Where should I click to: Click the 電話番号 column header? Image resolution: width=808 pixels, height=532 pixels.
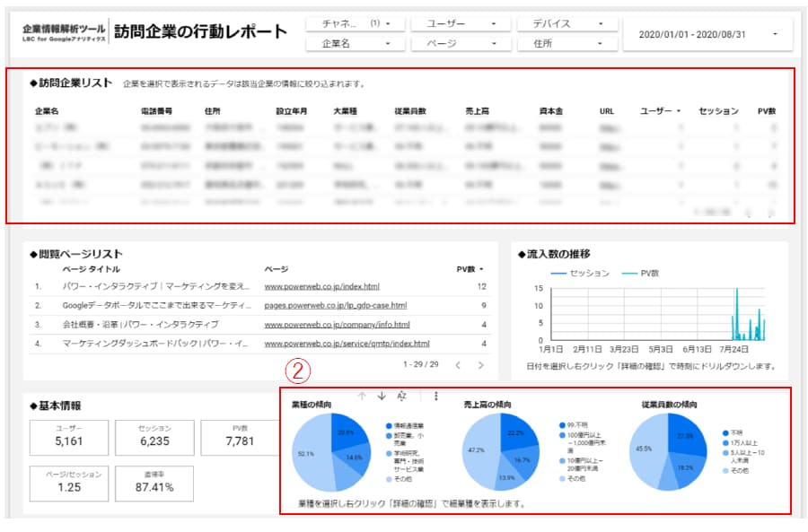[156, 111]
